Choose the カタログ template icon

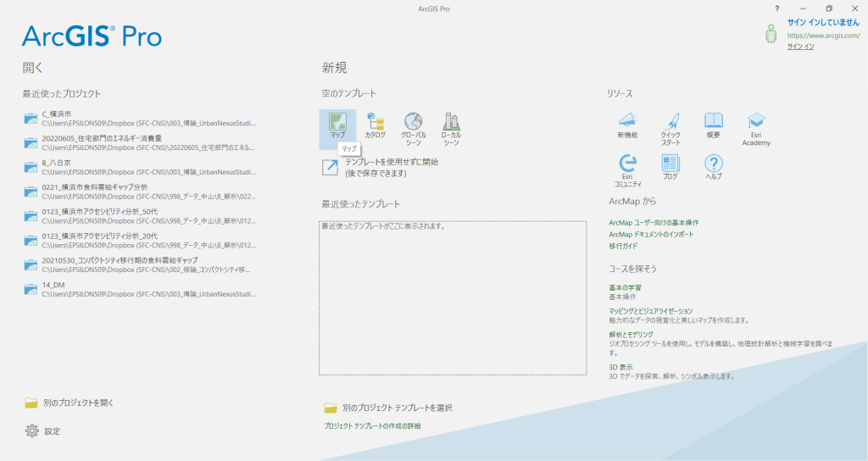click(376, 121)
